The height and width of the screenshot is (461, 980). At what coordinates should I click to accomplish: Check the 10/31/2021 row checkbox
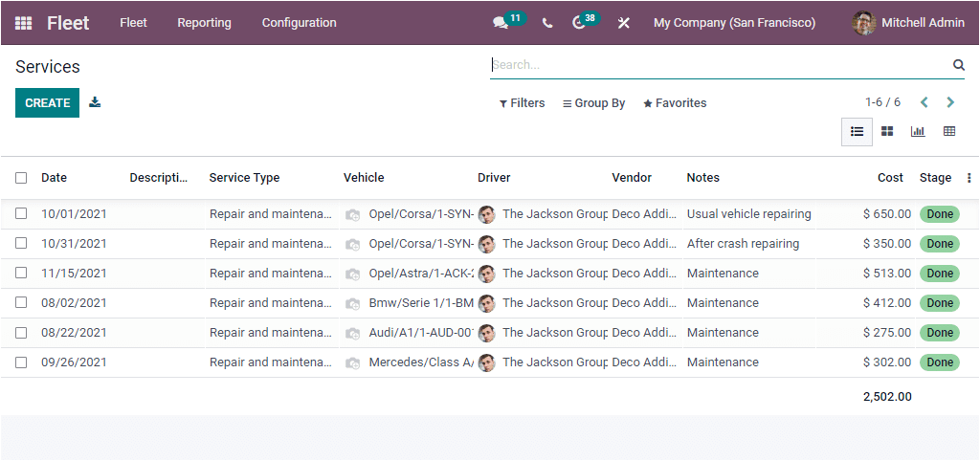pyautogui.click(x=21, y=243)
